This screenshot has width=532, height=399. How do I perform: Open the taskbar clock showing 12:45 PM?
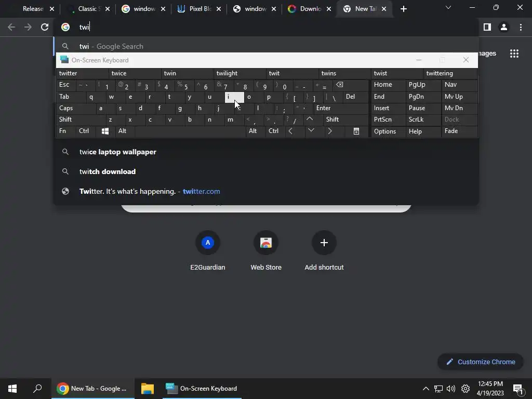pyautogui.click(x=490, y=389)
